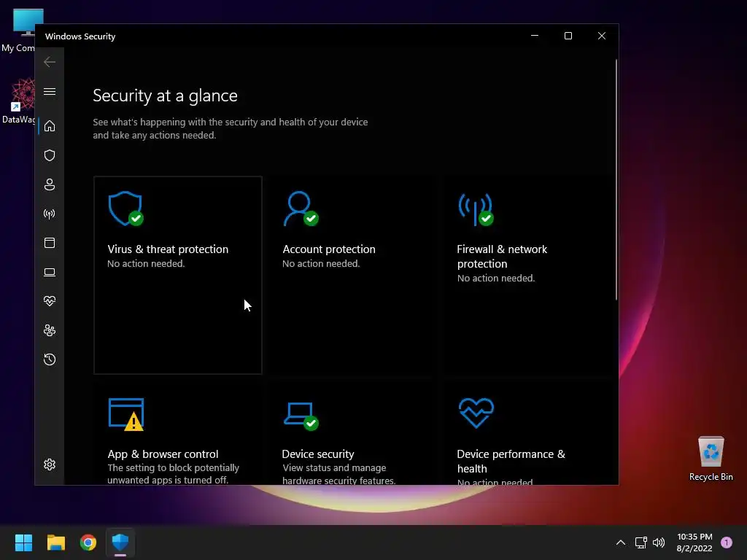Launch Google Chrome from taskbar
This screenshot has height=560, width=747.
88,542
